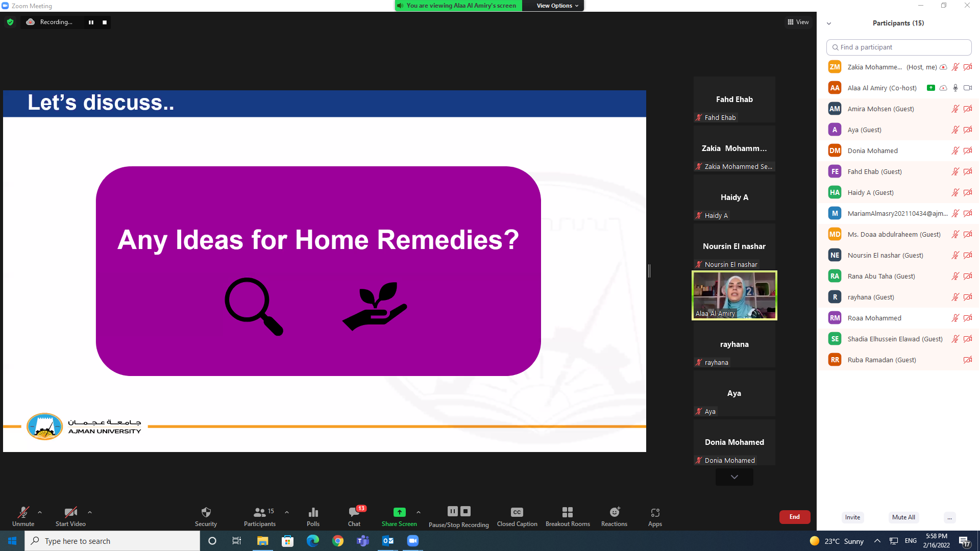Select Alaa Al Amiry's video thumbnail
Viewport: 980px width, 551px height.
734,295
